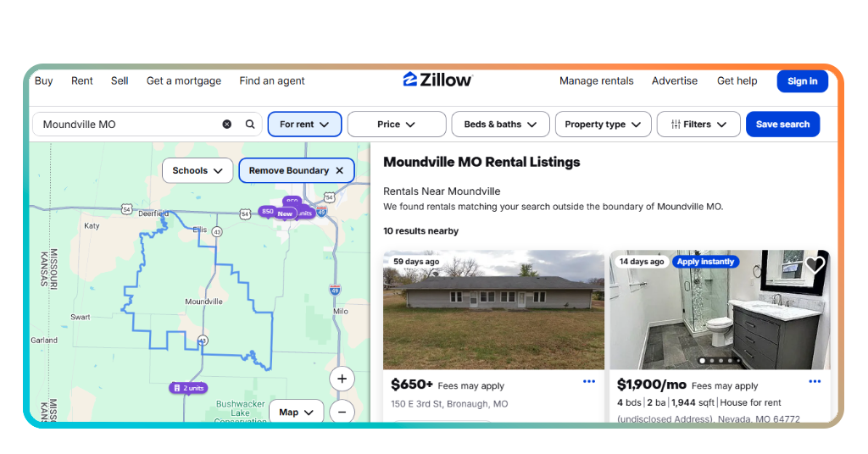Select the 850 price map marker
Viewport: 868px width, 454px height.
(267, 211)
